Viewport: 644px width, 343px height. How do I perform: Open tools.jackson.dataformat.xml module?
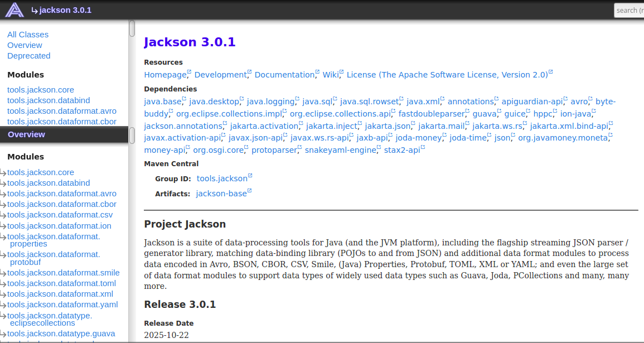pos(60,294)
